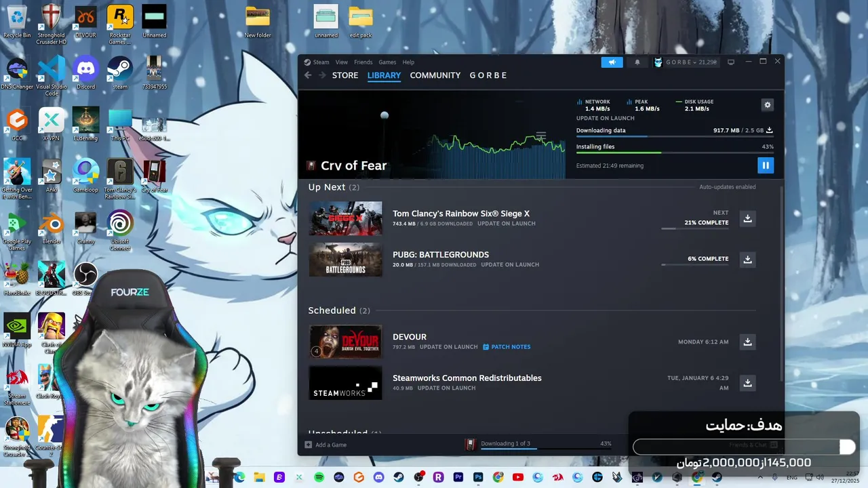
Task: Click the Steamworks thumbnail image
Action: coord(346,383)
